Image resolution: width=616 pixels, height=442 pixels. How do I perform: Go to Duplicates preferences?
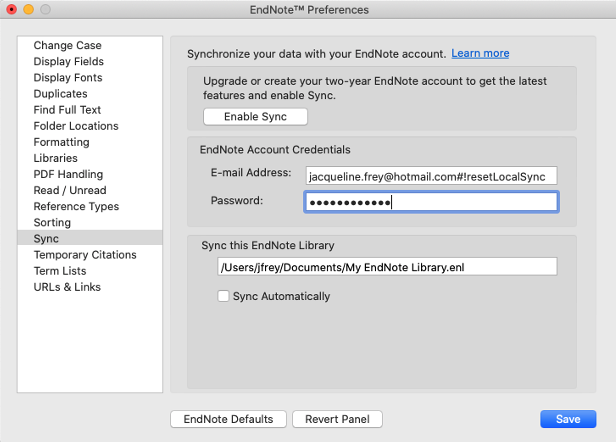(x=61, y=94)
